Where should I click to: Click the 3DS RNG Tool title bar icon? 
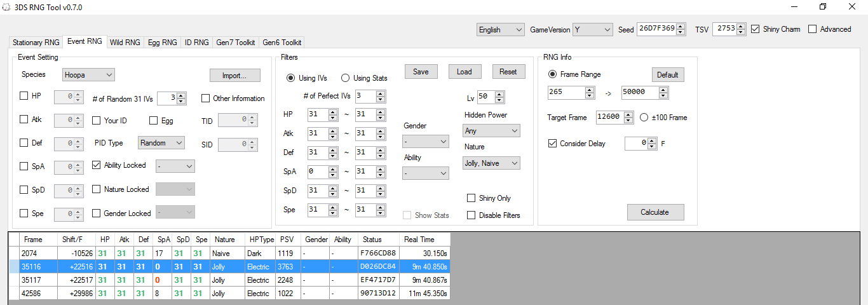(x=7, y=8)
